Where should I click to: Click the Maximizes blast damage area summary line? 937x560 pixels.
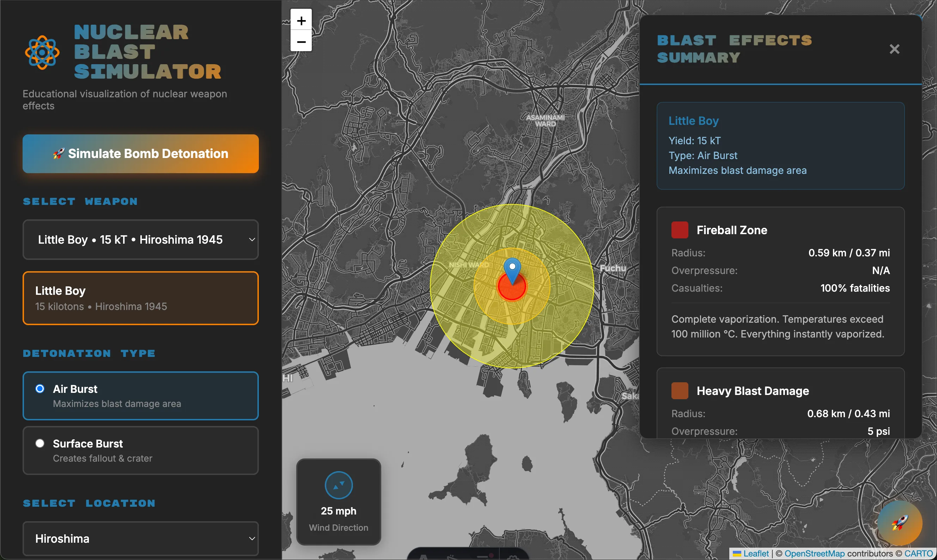(737, 171)
